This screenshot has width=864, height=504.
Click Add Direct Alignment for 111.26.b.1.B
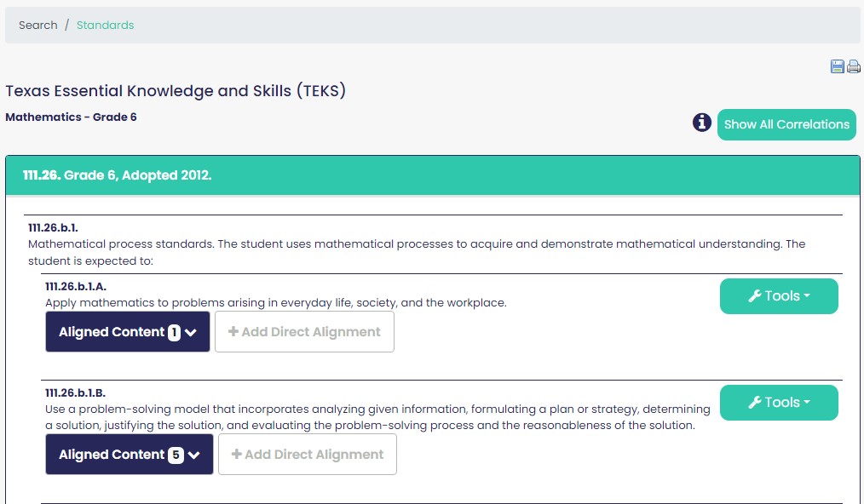click(308, 455)
